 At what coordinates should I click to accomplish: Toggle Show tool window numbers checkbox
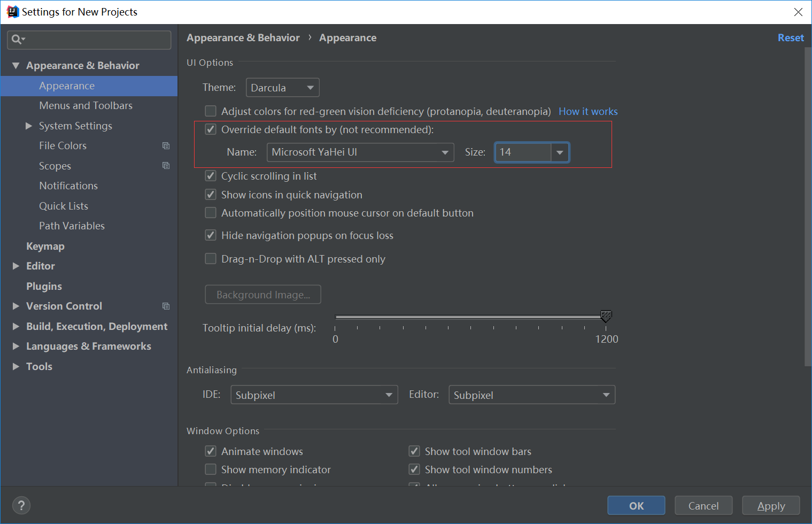tap(414, 469)
